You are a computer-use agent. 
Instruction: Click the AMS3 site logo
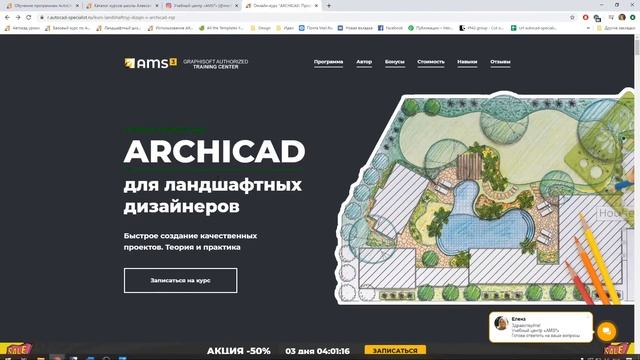[x=150, y=63]
